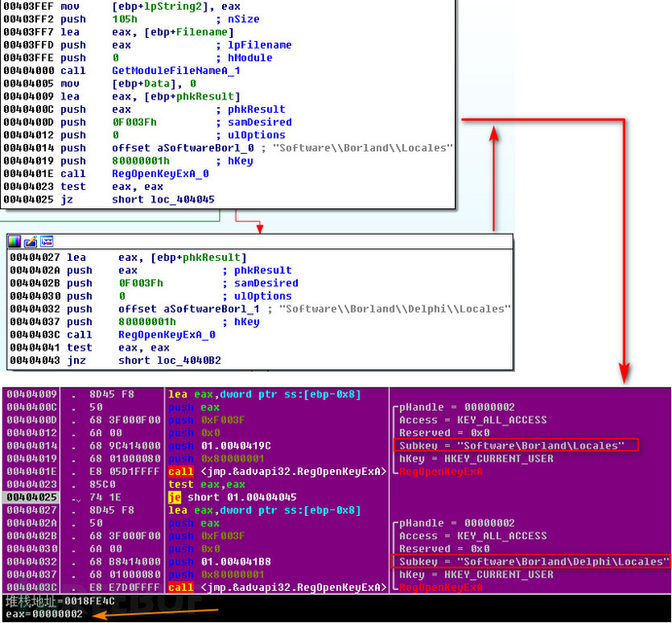Select IDA line 0040402B push 0F003Fh
This screenshot has width=672, height=623.
pyautogui.click(x=154, y=283)
